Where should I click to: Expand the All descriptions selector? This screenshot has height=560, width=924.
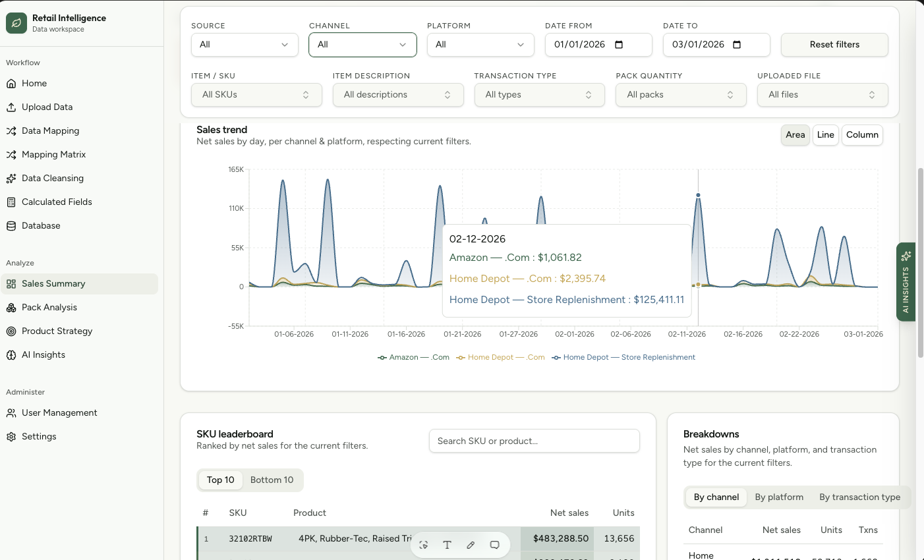pos(398,95)
